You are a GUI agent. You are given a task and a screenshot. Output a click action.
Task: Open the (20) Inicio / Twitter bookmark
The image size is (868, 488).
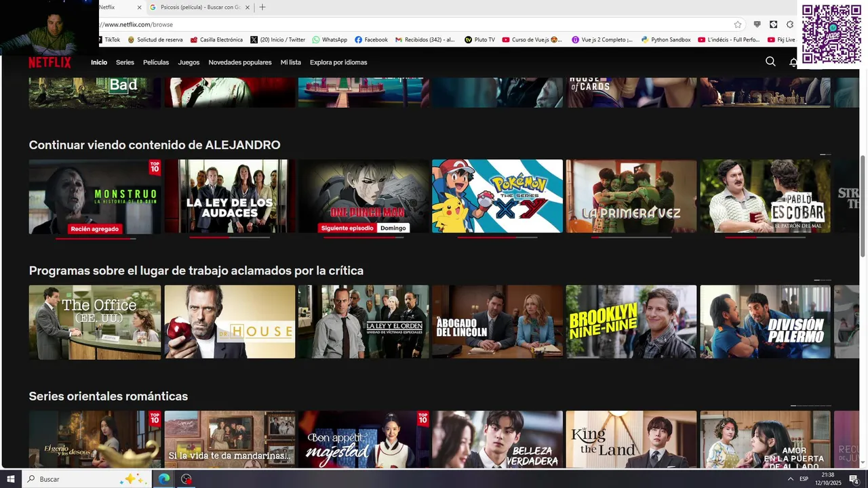pos(278,40)
